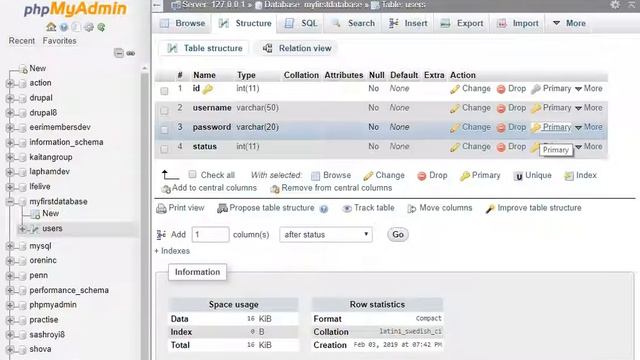This screenshot has height=360, width=640.
Task: Collapse all databases using minus icon
Action: pos(118,53)
